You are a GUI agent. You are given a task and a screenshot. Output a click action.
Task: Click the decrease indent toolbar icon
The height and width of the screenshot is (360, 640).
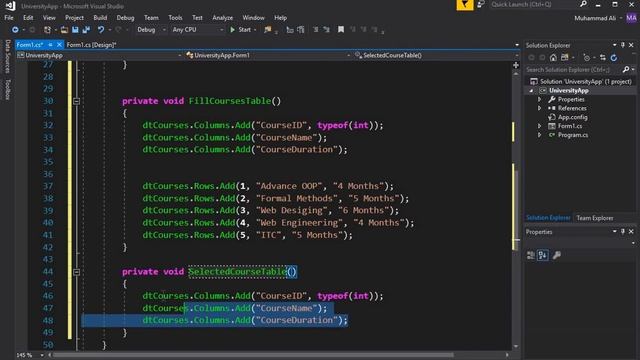pos(290,30)
